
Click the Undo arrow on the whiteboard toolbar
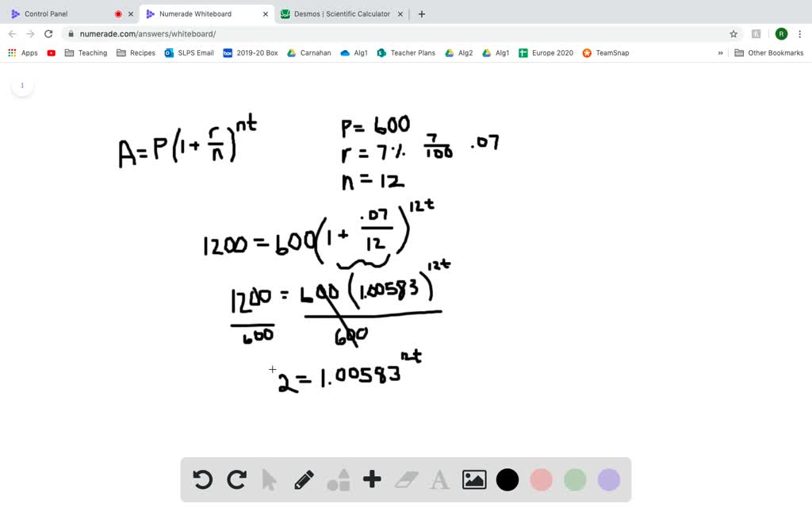point(202,479)
